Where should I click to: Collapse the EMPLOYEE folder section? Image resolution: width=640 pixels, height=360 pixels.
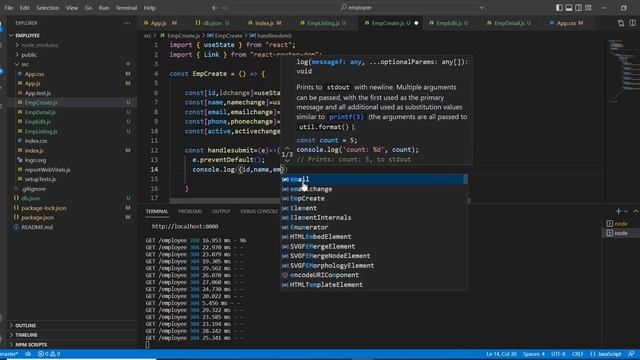(x=28, y=36)
